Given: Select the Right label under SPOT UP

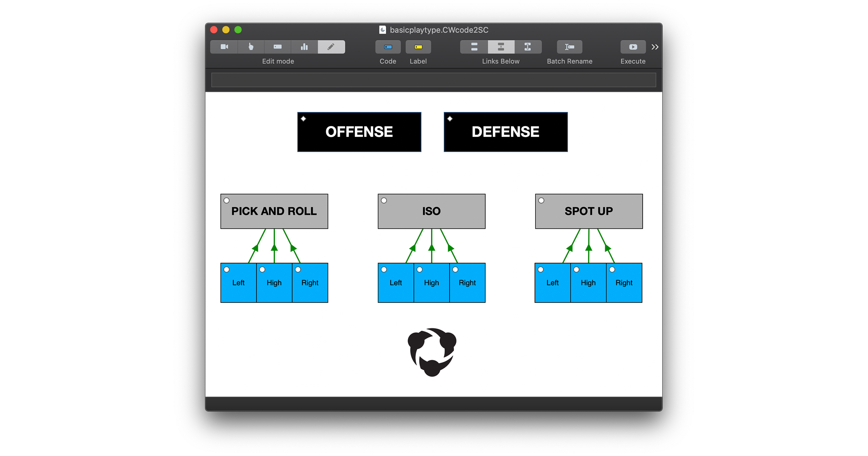Looking at the screenshot, I should (624, 283).
